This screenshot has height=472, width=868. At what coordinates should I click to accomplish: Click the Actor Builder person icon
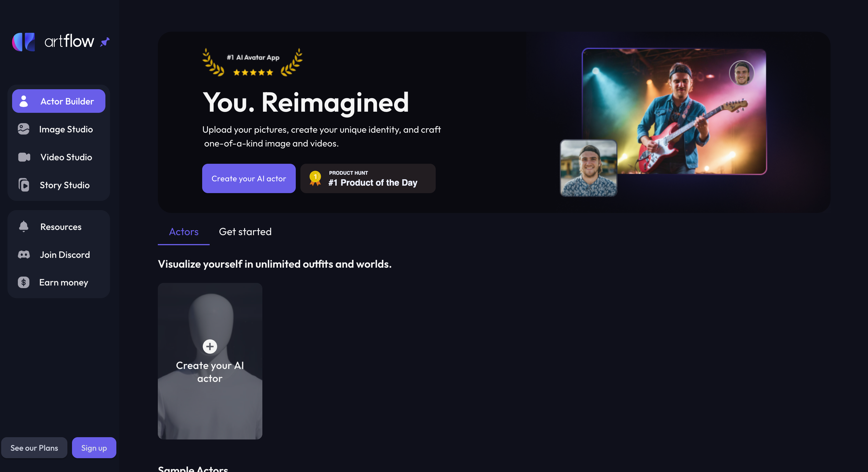[24, 101]
